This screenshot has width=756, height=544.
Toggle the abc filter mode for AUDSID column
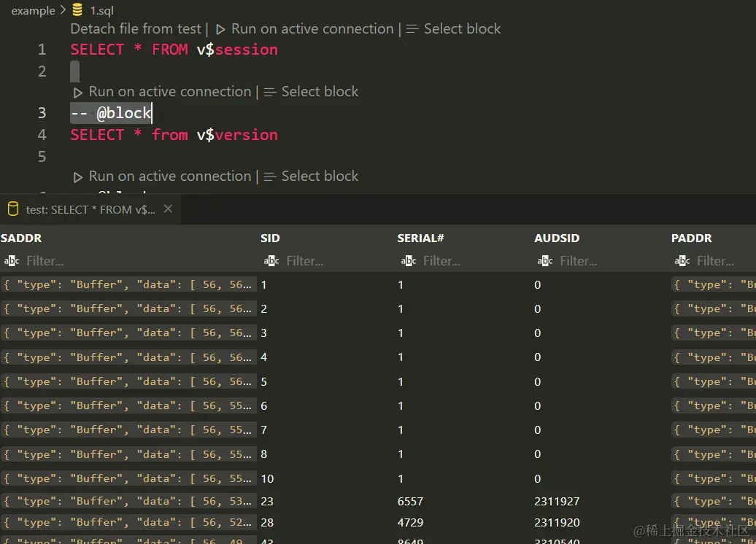tap(545, 260)
